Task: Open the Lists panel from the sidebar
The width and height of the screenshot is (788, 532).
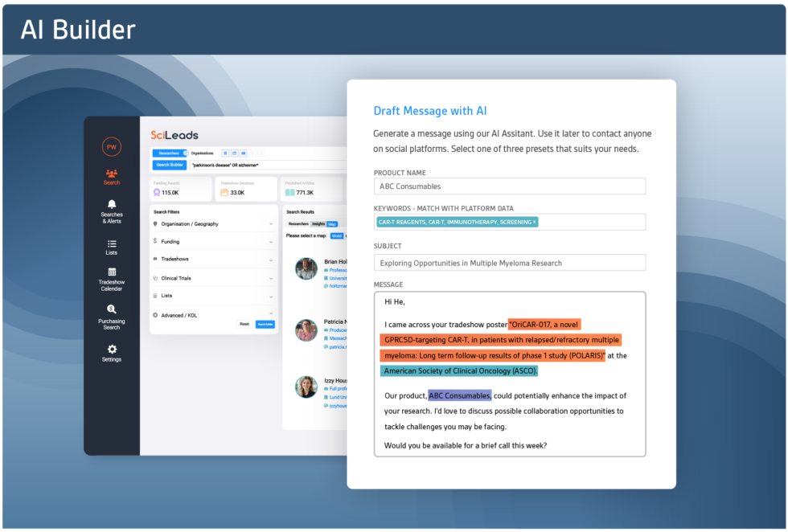Action: 112,244
